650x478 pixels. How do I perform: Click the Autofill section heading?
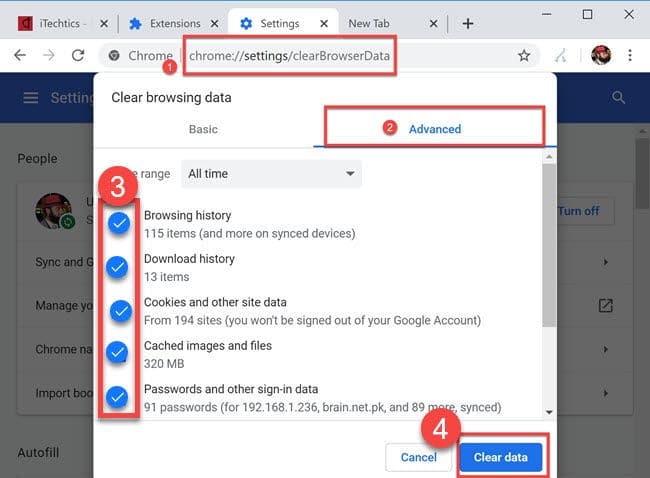[38, 452]
